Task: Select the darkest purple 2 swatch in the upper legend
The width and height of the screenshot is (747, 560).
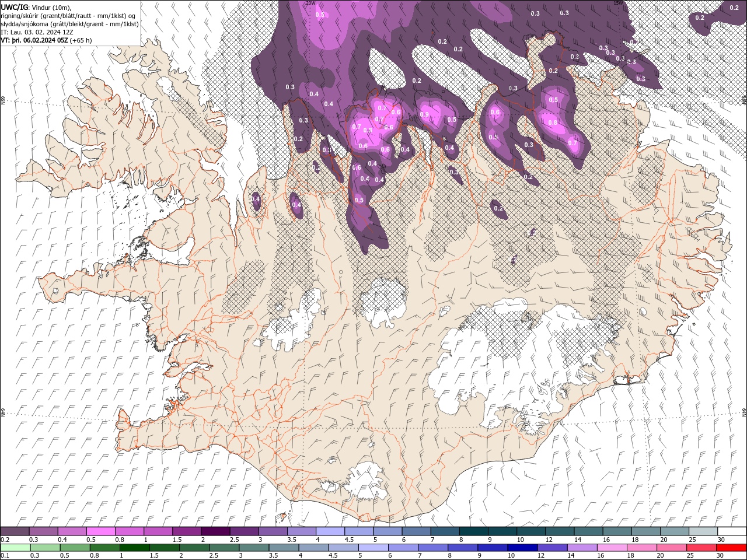Action: [x=215, y=531]
